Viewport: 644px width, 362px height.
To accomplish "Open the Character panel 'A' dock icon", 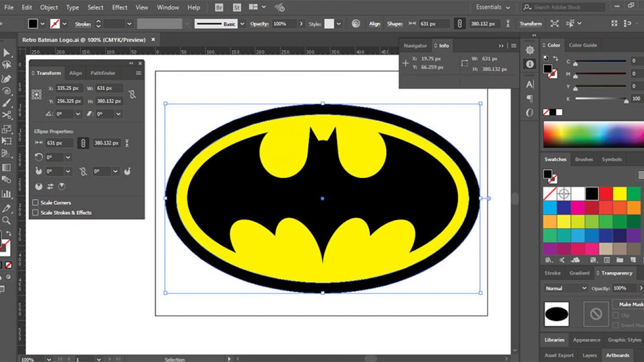I will (530, 84).
